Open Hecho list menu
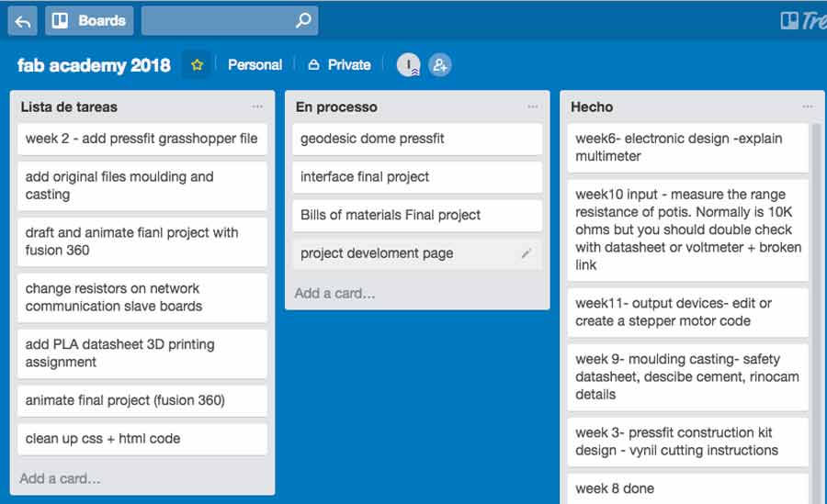 coord(807,106)
